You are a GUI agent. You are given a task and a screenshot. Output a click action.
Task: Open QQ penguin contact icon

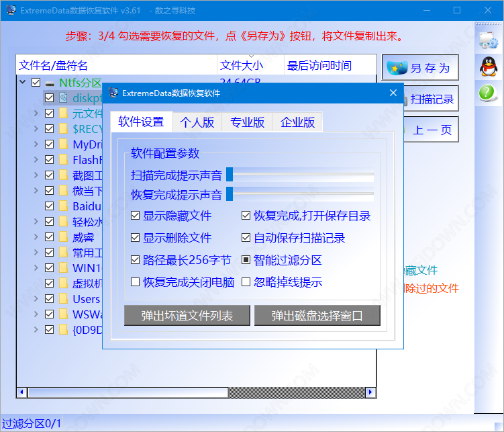489,67
